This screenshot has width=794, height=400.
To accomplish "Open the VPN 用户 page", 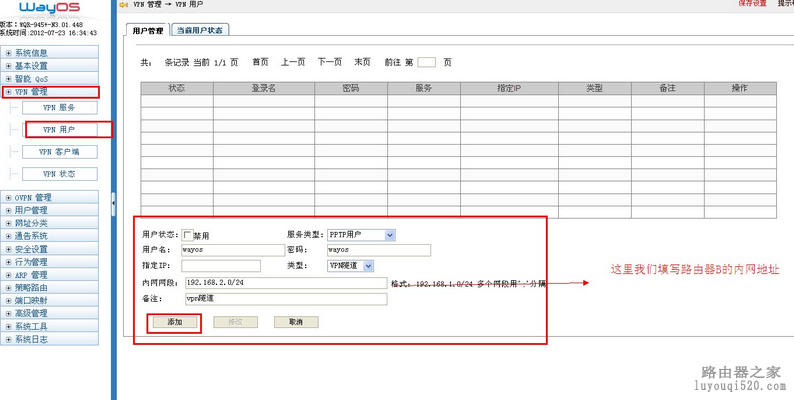I will point(59,130).
